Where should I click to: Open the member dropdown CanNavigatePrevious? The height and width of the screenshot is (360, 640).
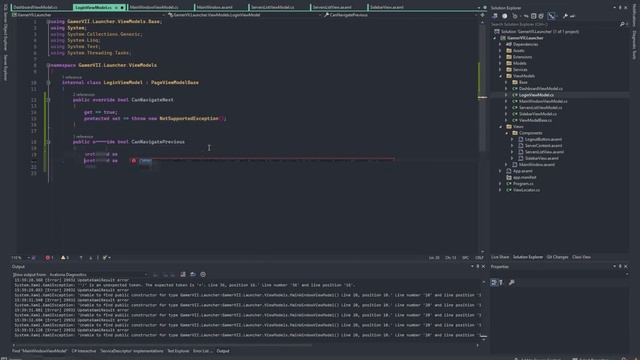400,15
